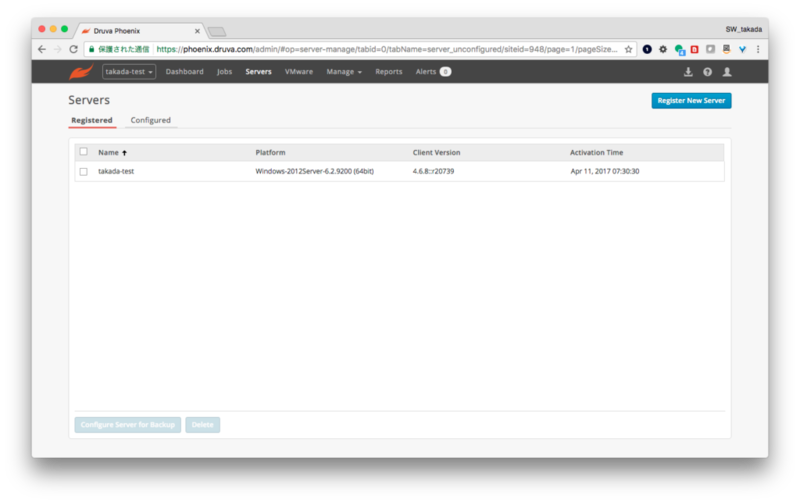View Alerts in the navbar
The height and width of the screenshot is (503, 800).
click(426, 72)
